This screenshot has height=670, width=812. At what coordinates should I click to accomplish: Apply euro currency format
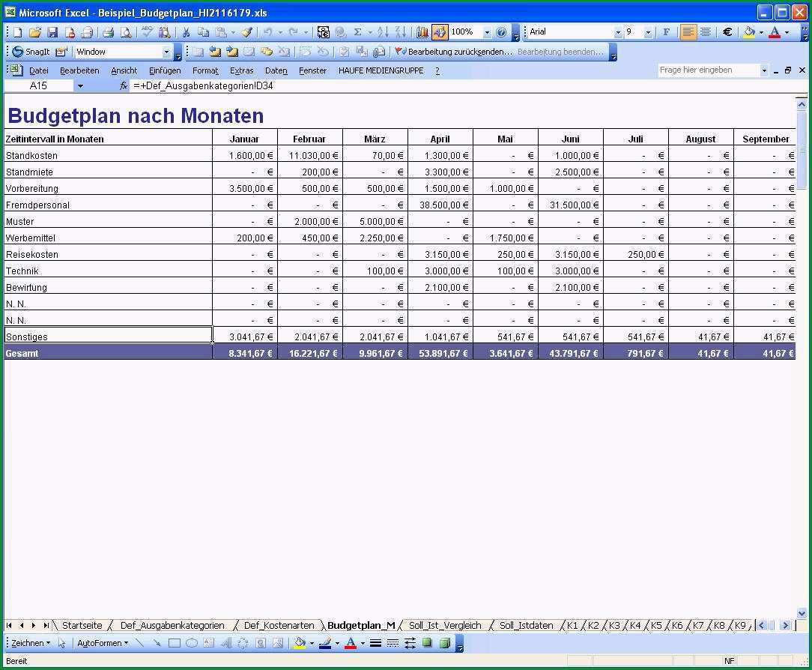[727, 32]
